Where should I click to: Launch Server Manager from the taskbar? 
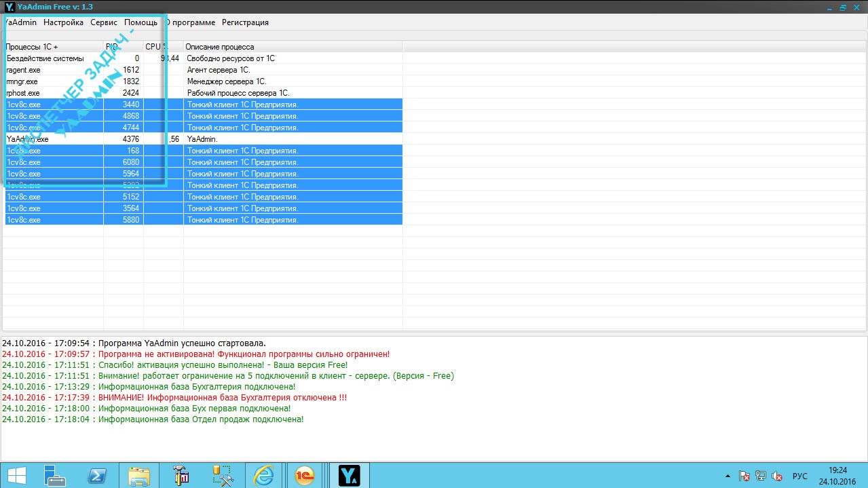coord(54,475)
